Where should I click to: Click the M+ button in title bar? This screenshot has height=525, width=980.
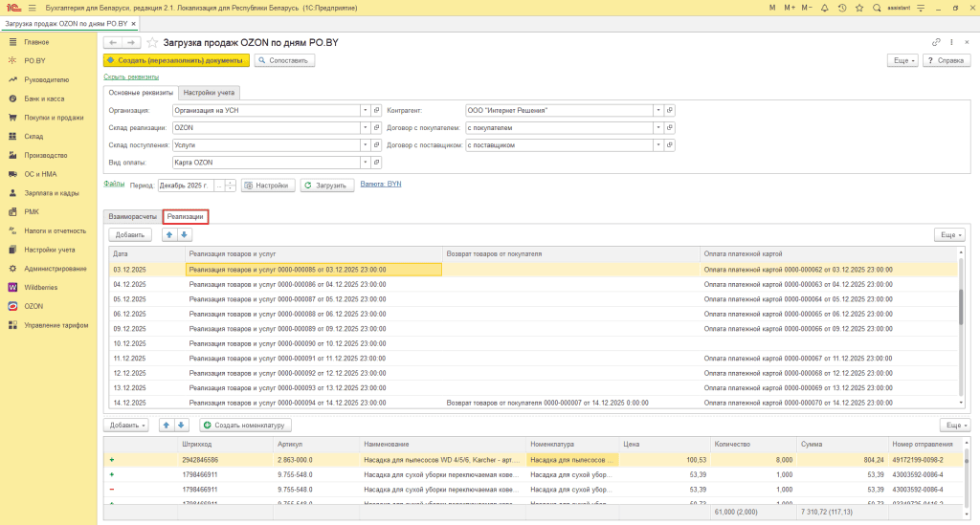click(790, 8)
